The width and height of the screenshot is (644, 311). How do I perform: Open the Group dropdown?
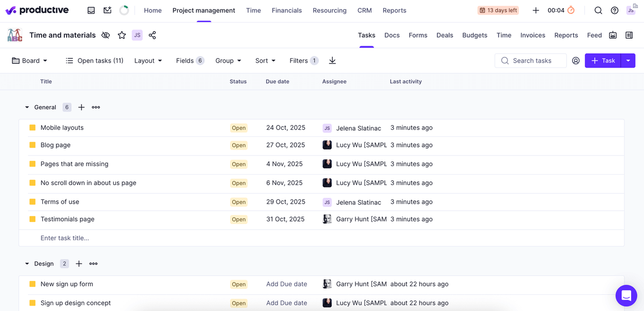click(228, 61)
